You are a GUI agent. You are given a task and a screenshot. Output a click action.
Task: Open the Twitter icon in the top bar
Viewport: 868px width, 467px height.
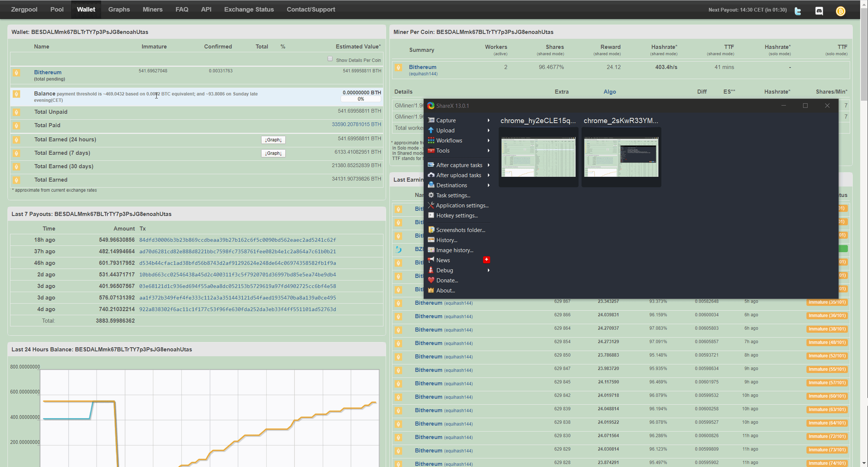pos(798,11)
